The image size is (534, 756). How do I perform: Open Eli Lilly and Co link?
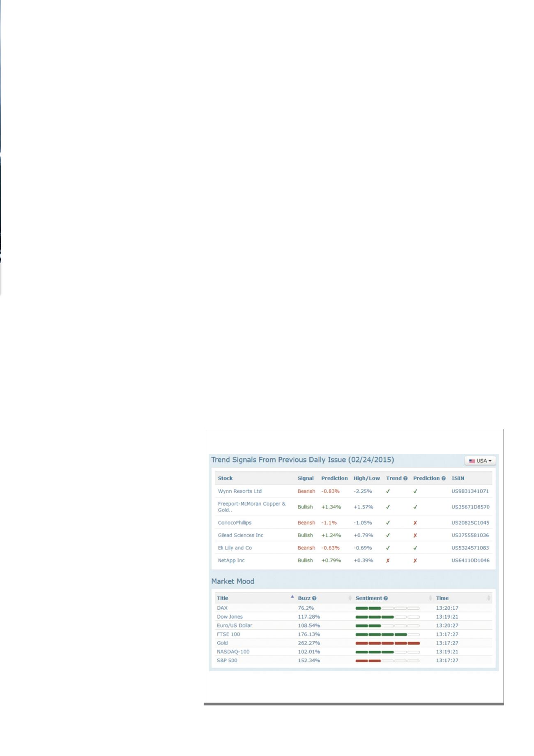[x=235, y=548]
